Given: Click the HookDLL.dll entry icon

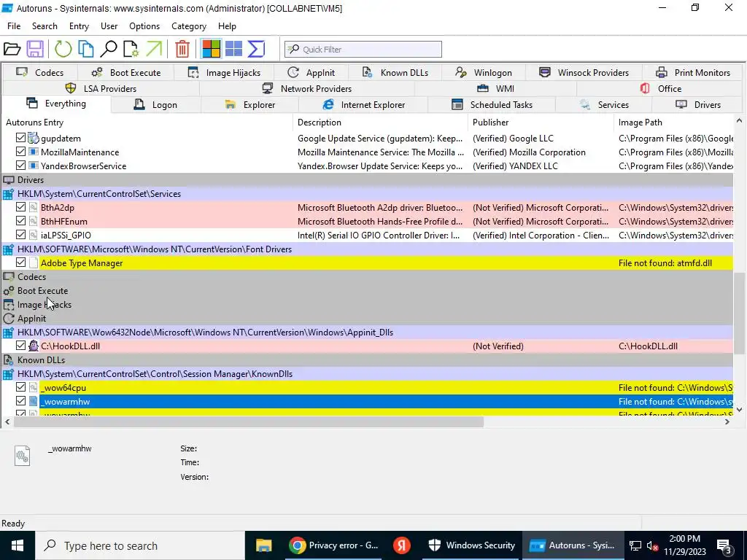Looking at the screenshot, I should pyautogui.click(x=34, y=346).
